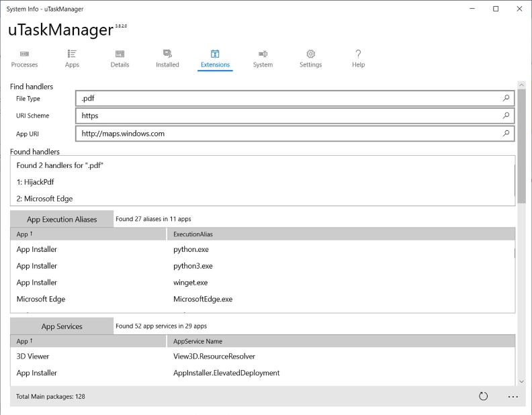Viewport: 532px width, 415px height.
Task: Select the MicrosoftEdge.exe alias row
Action: coord(262,299)
